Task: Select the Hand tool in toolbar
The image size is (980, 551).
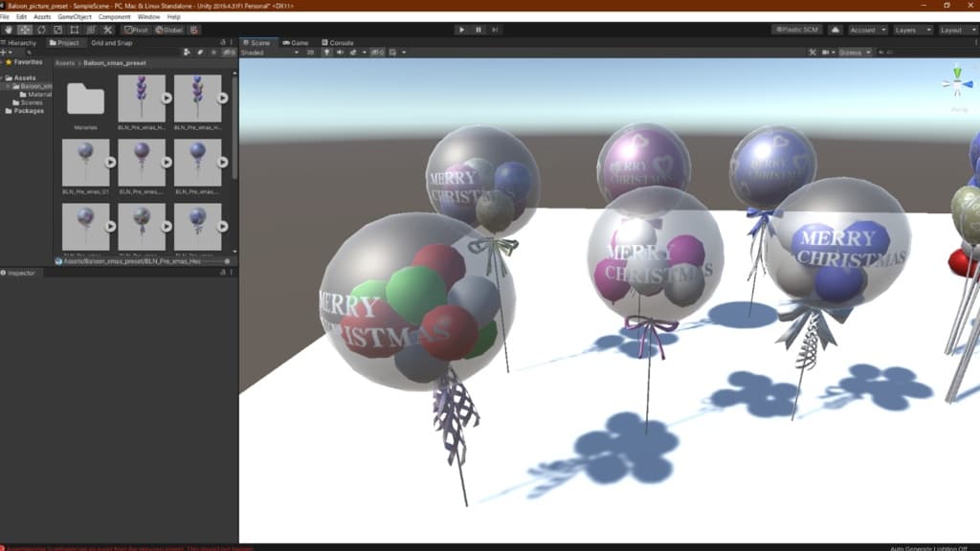Action: click(9, 30)
